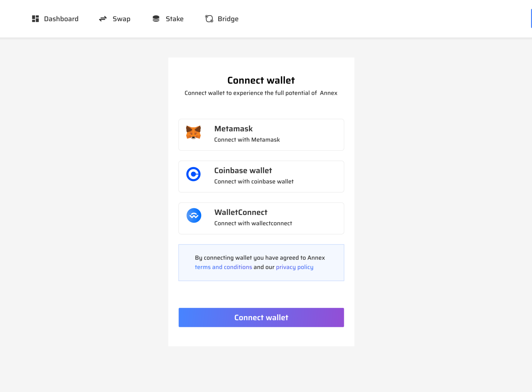Navigate to the Swap section
The height and width of the screenshot is (392, 532).
121,19
